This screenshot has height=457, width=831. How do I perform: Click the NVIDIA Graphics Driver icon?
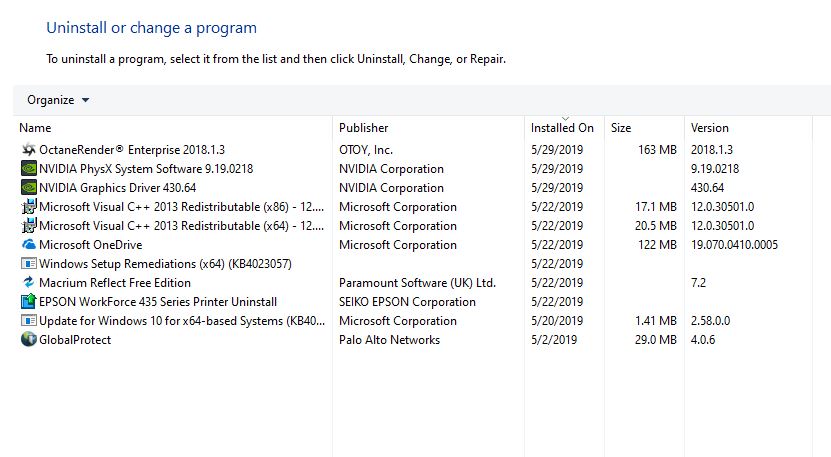pyautogui.click(x=28, y=188)
